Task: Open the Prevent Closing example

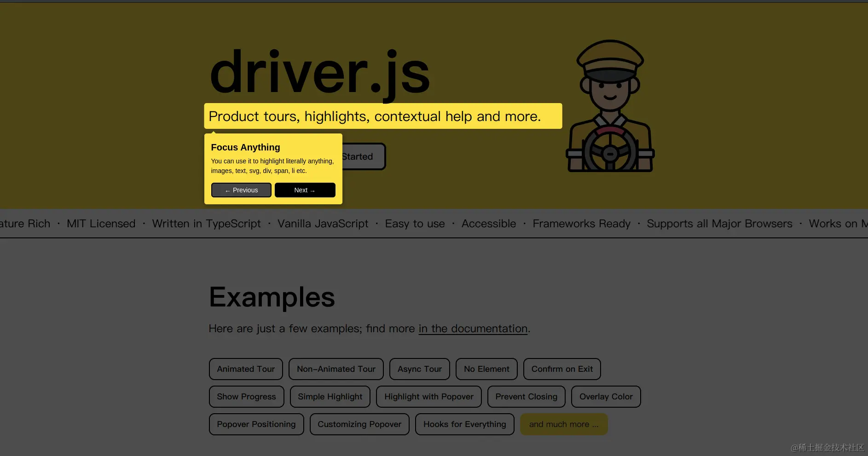Action: (x=527, y=397)
